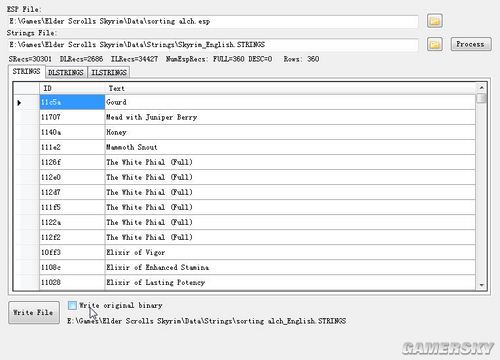Viewport: 500px width, 360px height.
Task: Click the scrollbar up arrow
Action: click(481, 88)
